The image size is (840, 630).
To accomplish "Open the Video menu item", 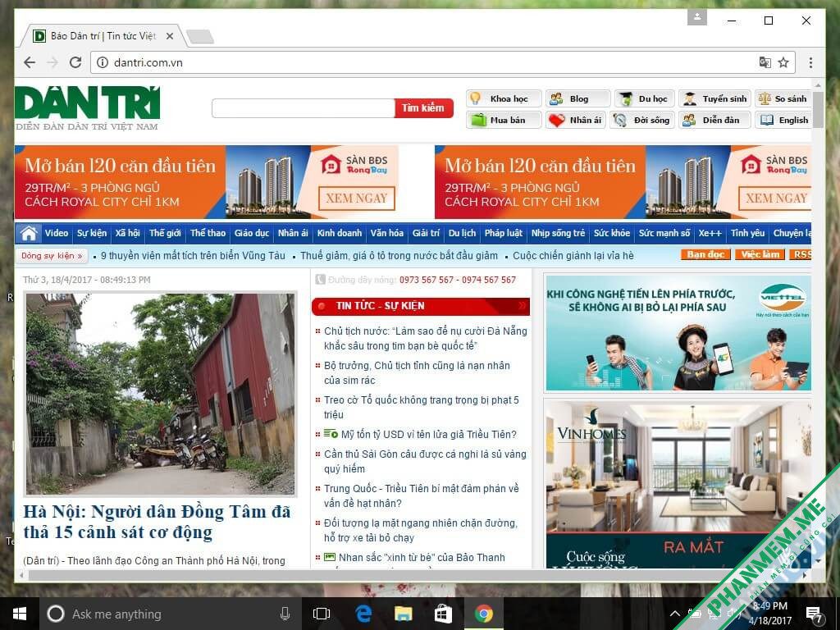I will (57, 233).
